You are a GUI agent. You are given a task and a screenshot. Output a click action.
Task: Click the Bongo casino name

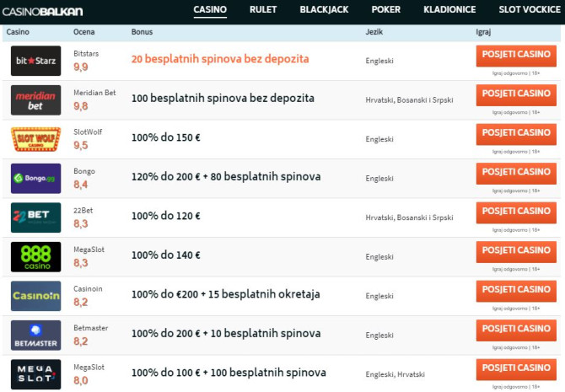coord(84,171)
